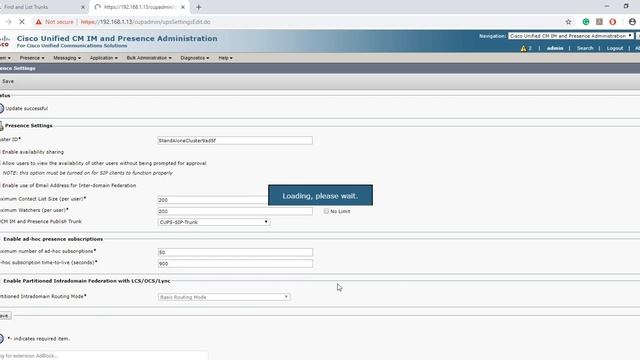
Task: Open a new browser tab
Action: (199, 7)
